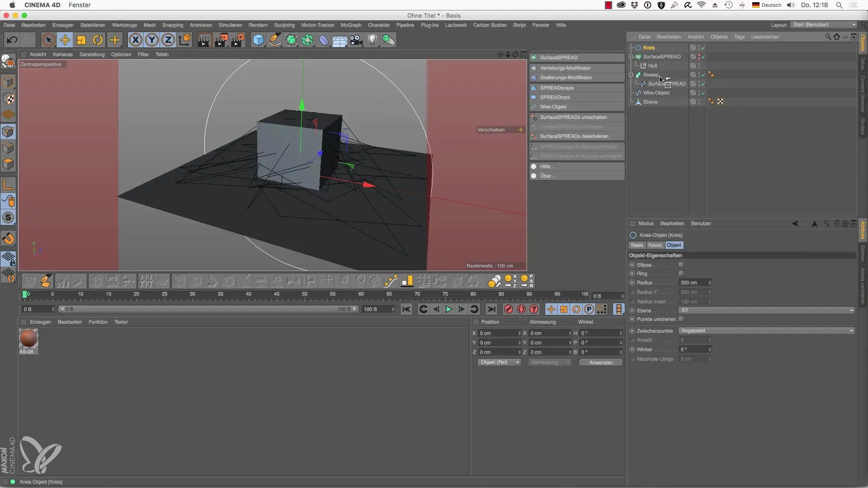Open the SurfaceSPREAD plugin entry
Image resolution: width=868 pixels, height=488 pixels.
[577, 57]
